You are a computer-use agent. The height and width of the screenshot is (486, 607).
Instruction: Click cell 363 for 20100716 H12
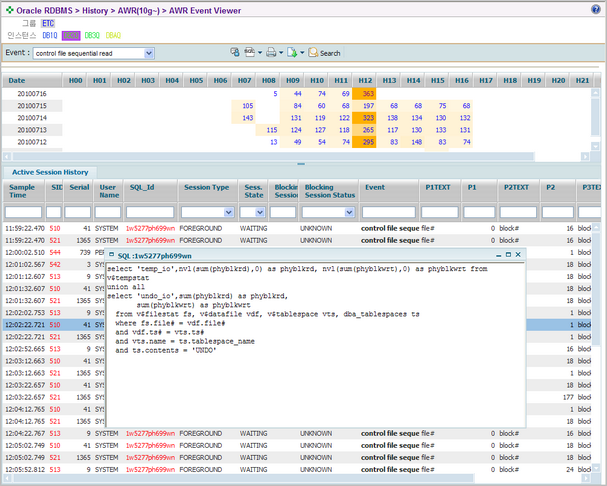pos(365,94)
